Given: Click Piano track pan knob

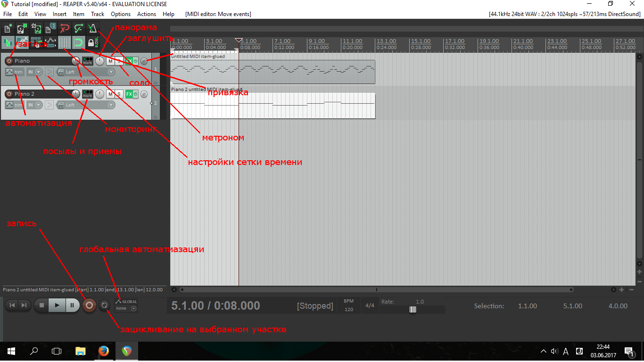Looking at the screenshot, I should click(x=99, y=61).
